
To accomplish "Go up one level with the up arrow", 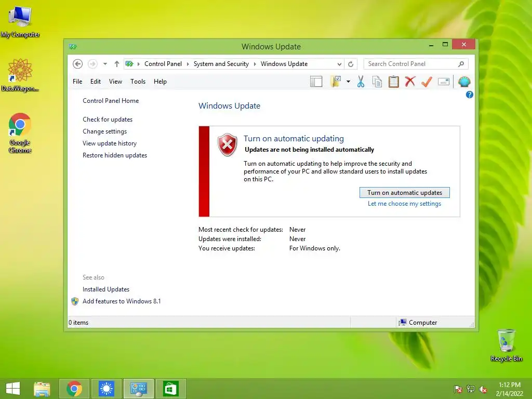I will tap(117, 64).
